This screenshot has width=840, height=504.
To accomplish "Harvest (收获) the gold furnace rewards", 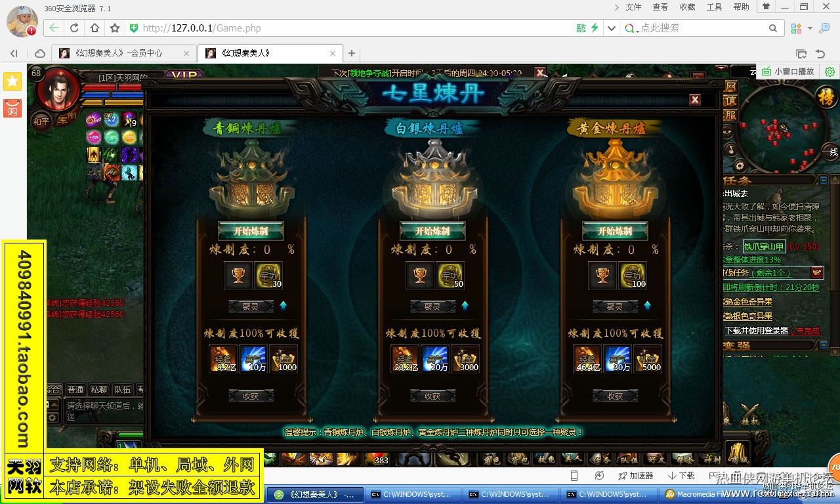I will [615, 396].
